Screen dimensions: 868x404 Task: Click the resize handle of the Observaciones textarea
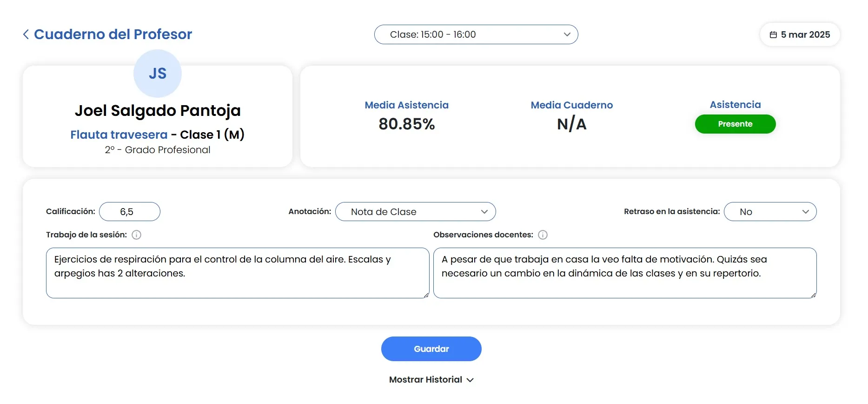[813, 295]
